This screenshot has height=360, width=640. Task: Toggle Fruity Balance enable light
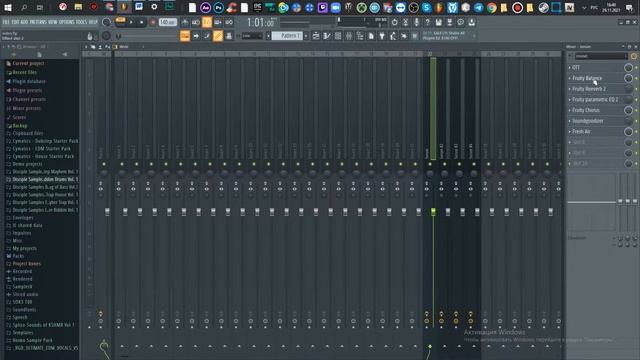pyautogui.click(x=636, y=78)
